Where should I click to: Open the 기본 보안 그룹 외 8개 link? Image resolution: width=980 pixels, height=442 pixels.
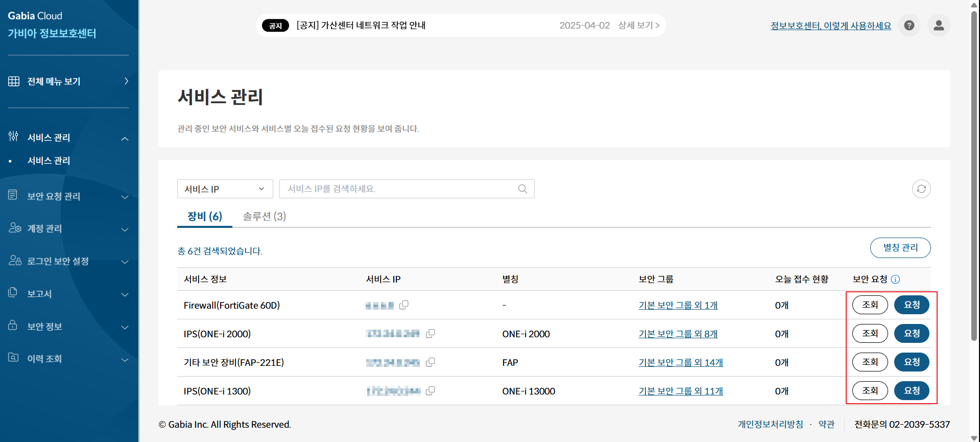pyautogui.click(x=678, y=334)
